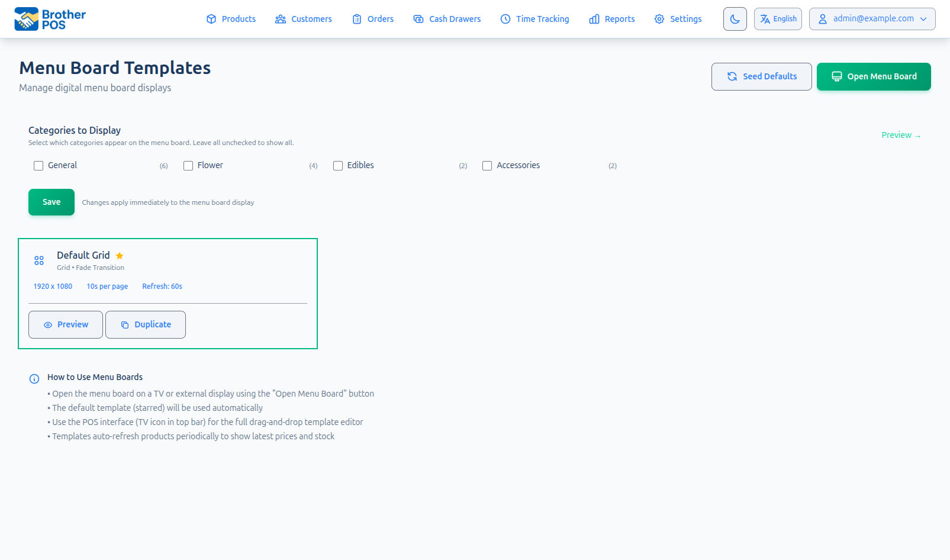Select the Accessories category checkbox
Screen dimensions: 950x560
[487, 166]
